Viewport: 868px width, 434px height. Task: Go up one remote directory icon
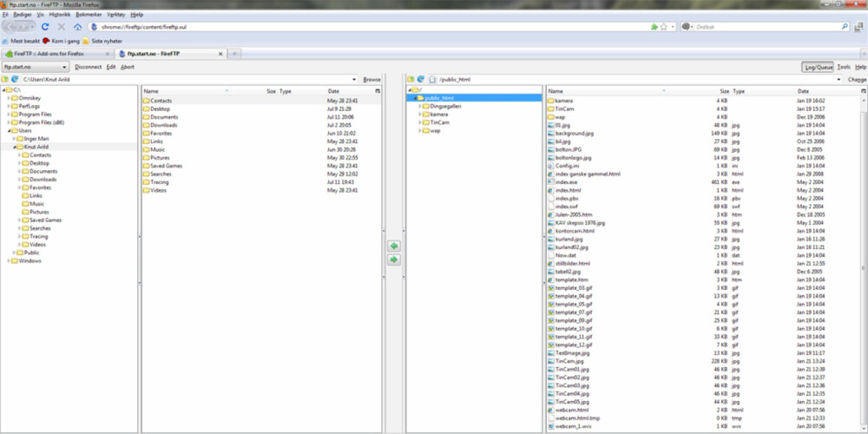(411, 79)
